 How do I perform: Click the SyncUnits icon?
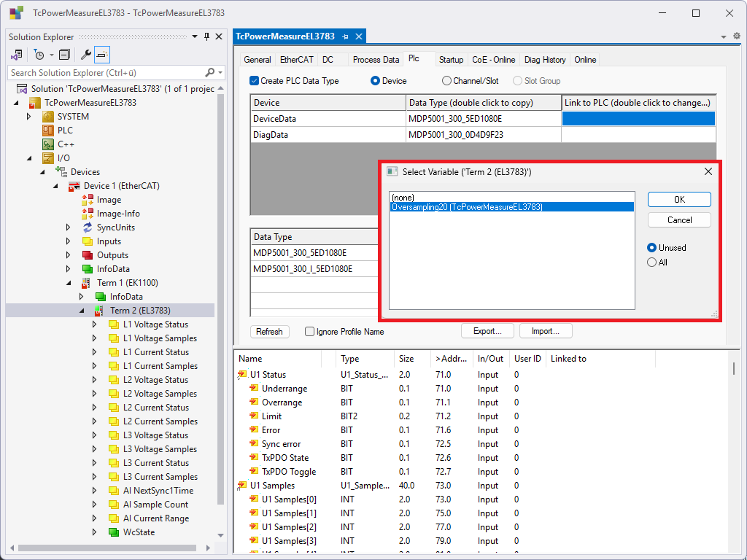click(88, 227)
